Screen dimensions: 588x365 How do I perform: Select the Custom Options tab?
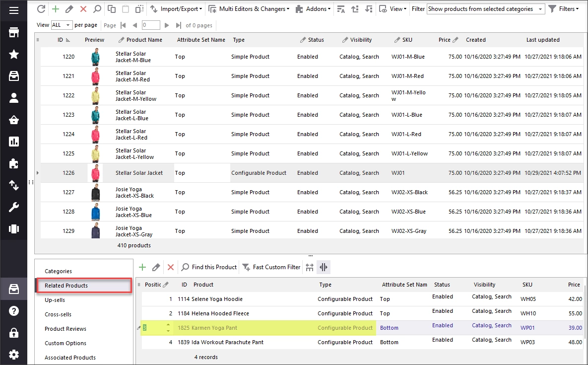pos(65,343)
